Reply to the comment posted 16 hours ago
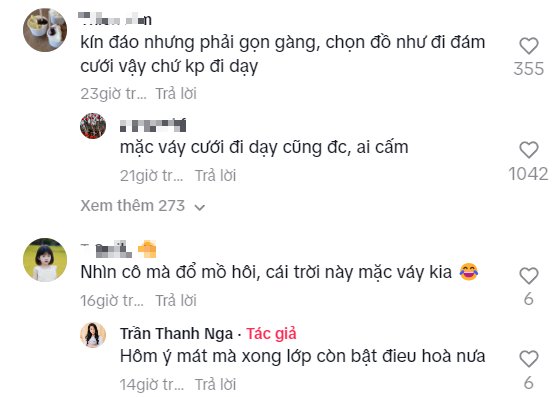 (x=176, y=300)
